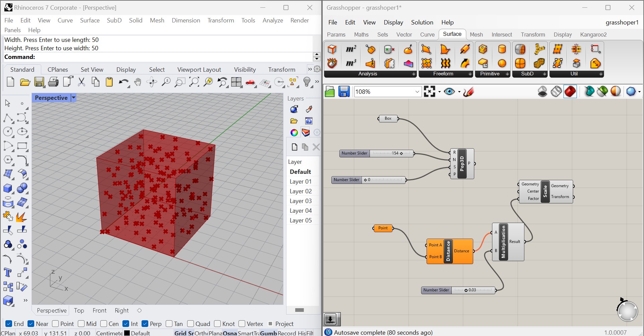
Task: Select the Circle tool in Rhino sidebar
Action: (x=8, y=132)
